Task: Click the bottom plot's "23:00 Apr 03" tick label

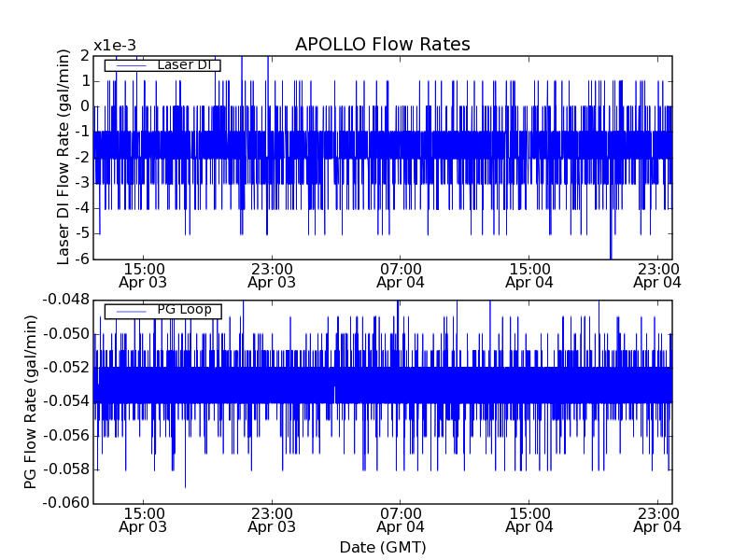Action: [272, 519]
